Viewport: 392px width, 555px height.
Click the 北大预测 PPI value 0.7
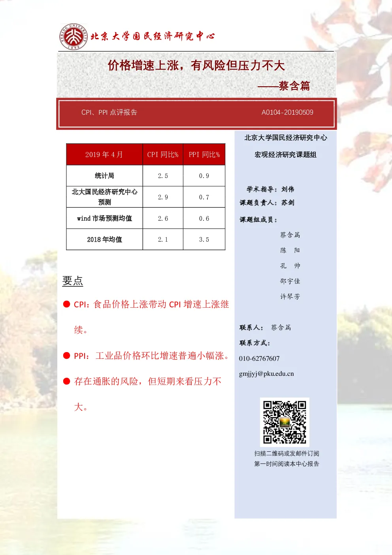coord(204,197)
